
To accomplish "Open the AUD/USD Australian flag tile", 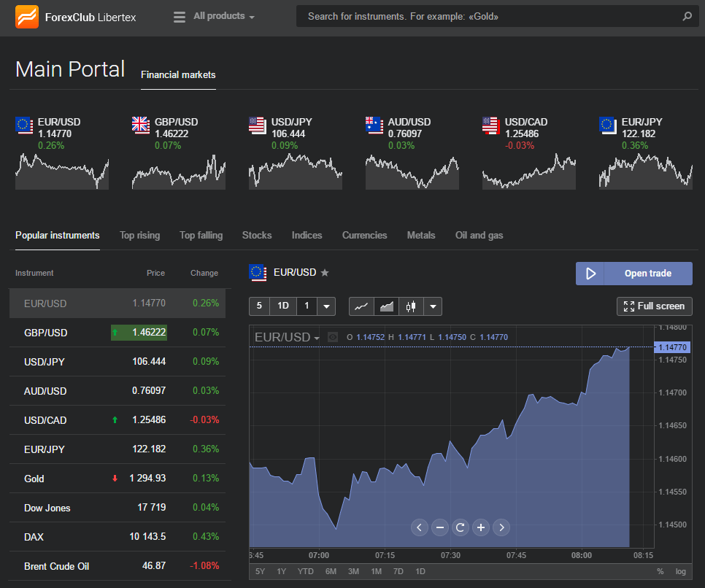I will tap(374, 125).
